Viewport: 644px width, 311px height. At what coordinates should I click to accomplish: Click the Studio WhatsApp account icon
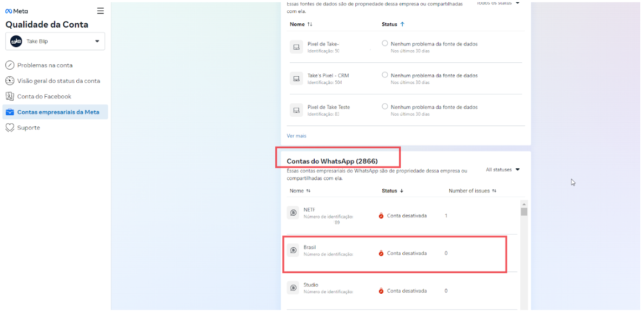293,288
